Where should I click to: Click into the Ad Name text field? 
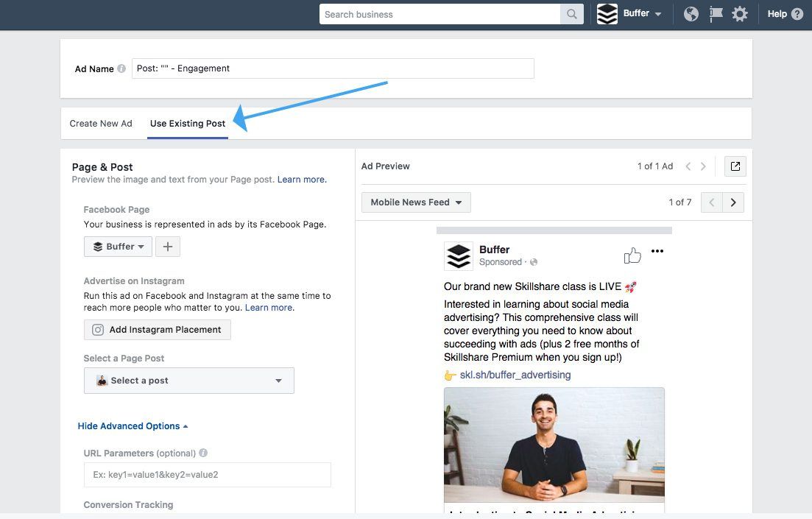click(333, 68)
